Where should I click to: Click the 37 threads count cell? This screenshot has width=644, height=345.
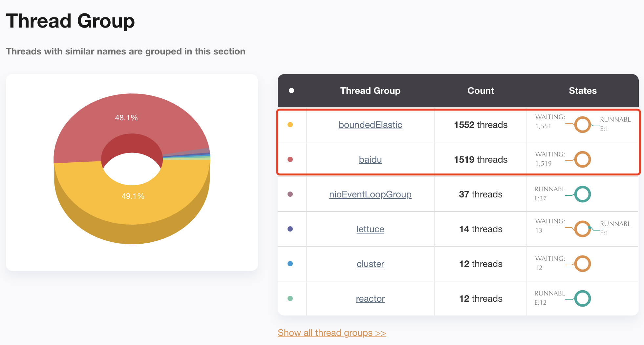pos(481,194)
